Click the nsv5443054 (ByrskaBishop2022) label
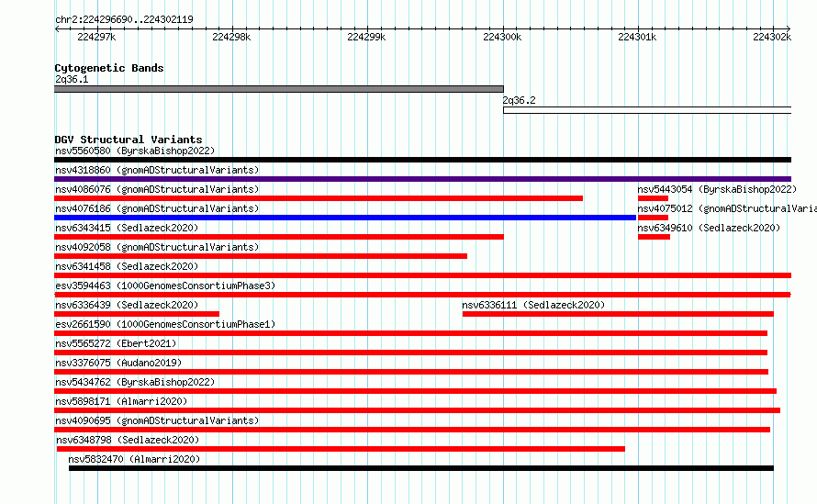The width and height of the screenshot is (817, 504). tap(717, 189)
